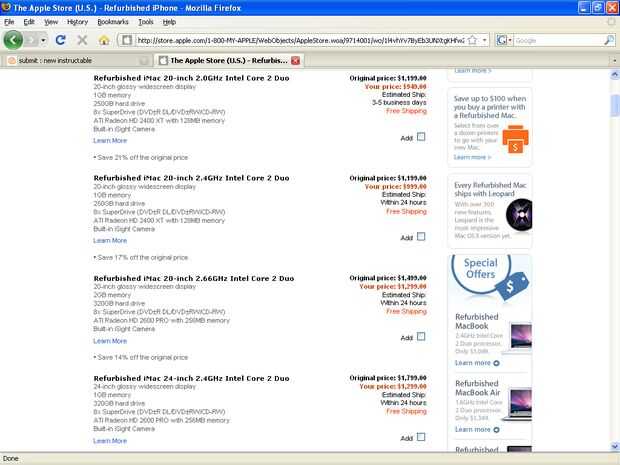Click the scrollbar down arrow
This screenshot has width=620, height=465.
(x=615, y=446)
